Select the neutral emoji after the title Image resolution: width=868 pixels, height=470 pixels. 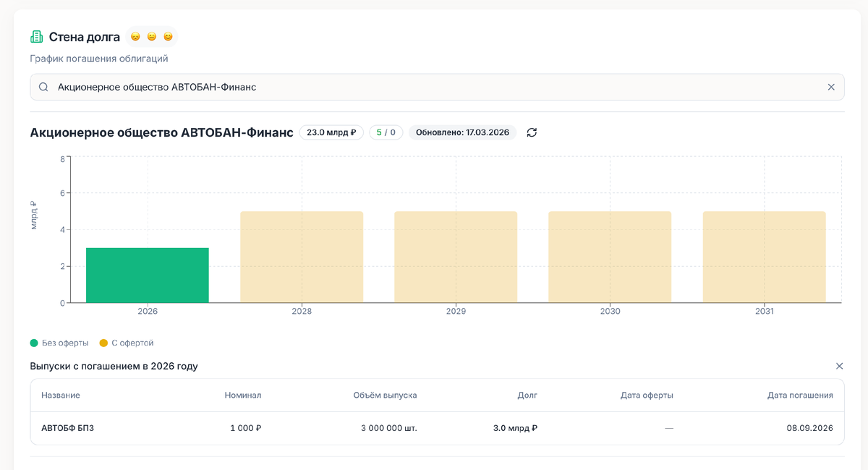152,36
